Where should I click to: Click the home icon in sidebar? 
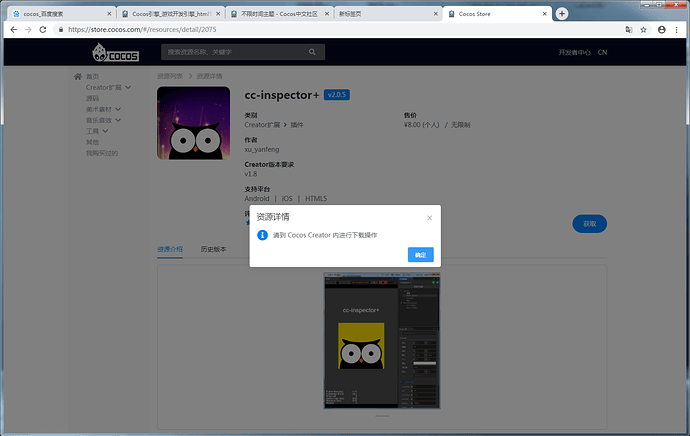click(78, 77)
